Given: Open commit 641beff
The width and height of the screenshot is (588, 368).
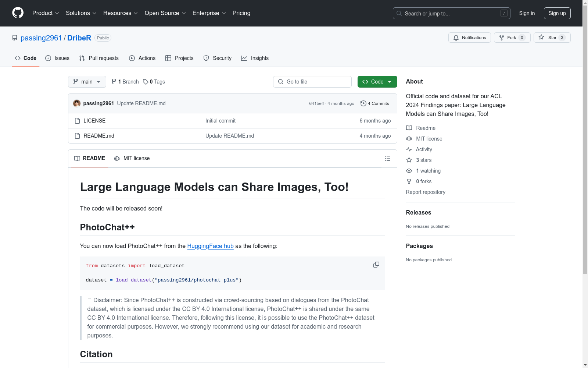Looking at the screenshot, I should 316,103.
